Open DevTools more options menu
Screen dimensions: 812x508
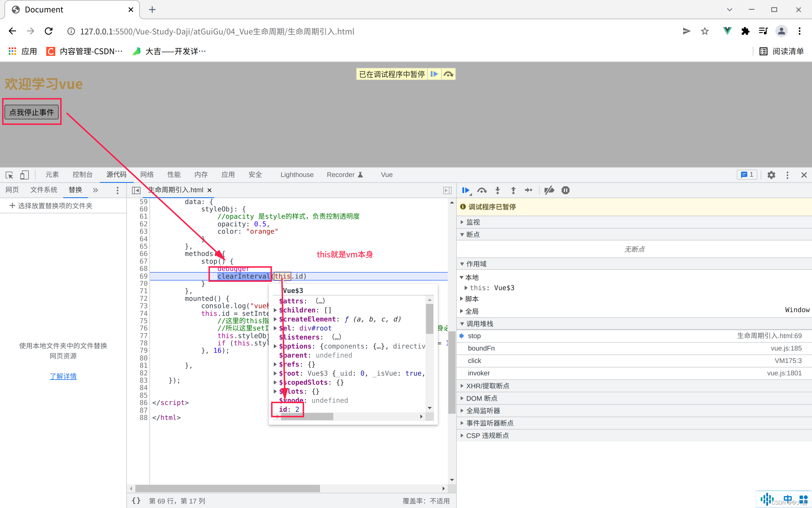click(x=787, y=175)
